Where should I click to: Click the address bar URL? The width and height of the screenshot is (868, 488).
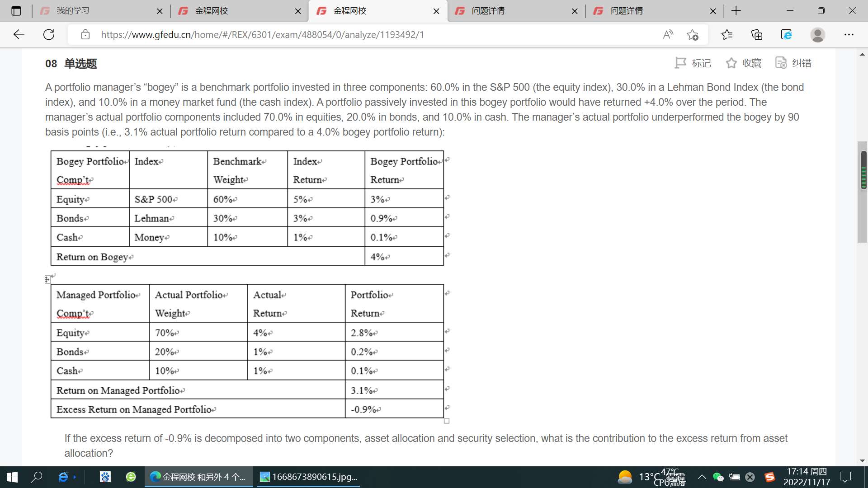point(262,34)
